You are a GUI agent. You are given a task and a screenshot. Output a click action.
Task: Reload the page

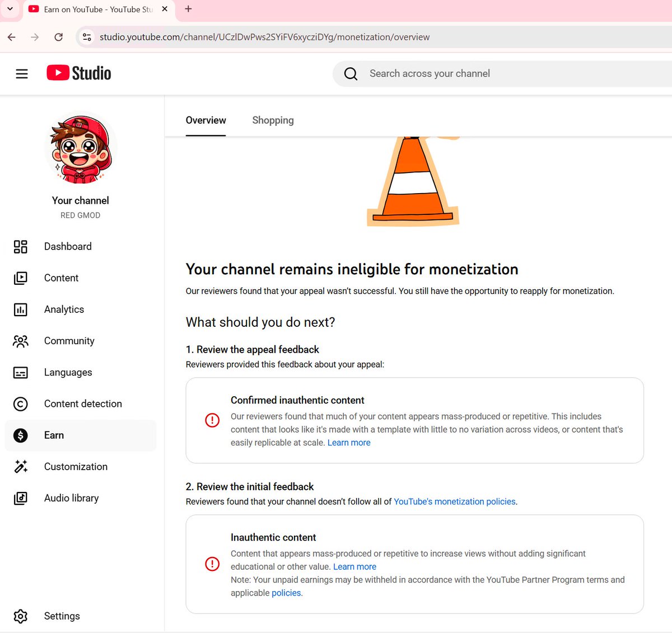[x=58, y=37]
